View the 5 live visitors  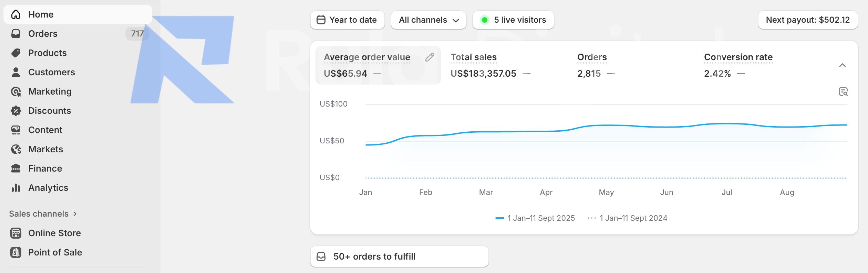[x=513, y=20]
